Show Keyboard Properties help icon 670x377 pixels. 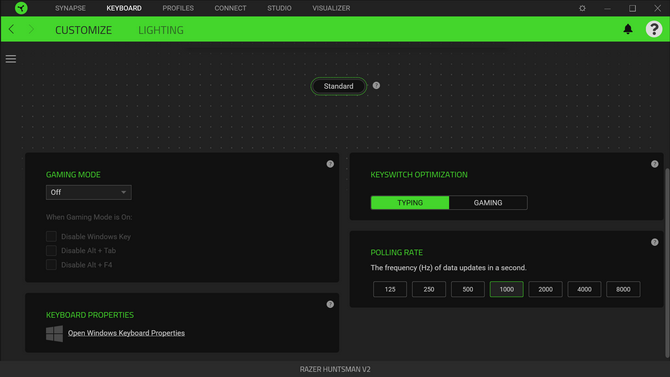330,304
